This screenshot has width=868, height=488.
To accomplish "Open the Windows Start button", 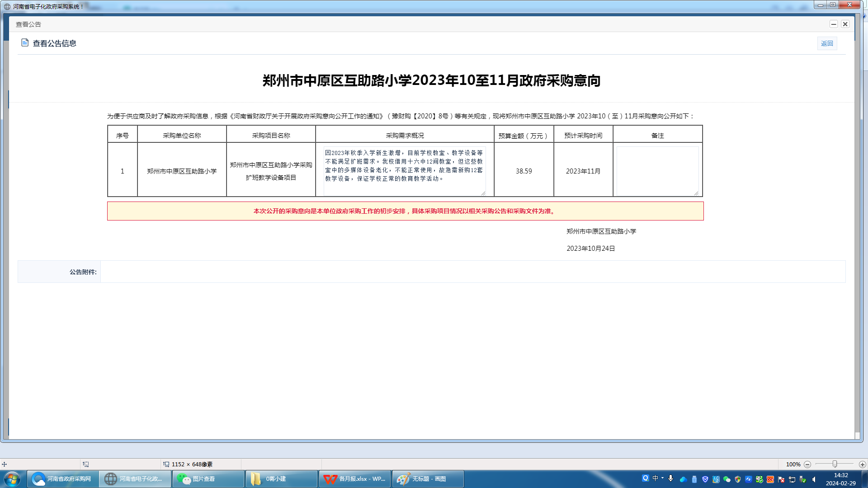I will pyautogui.click(x=12, y=479).
